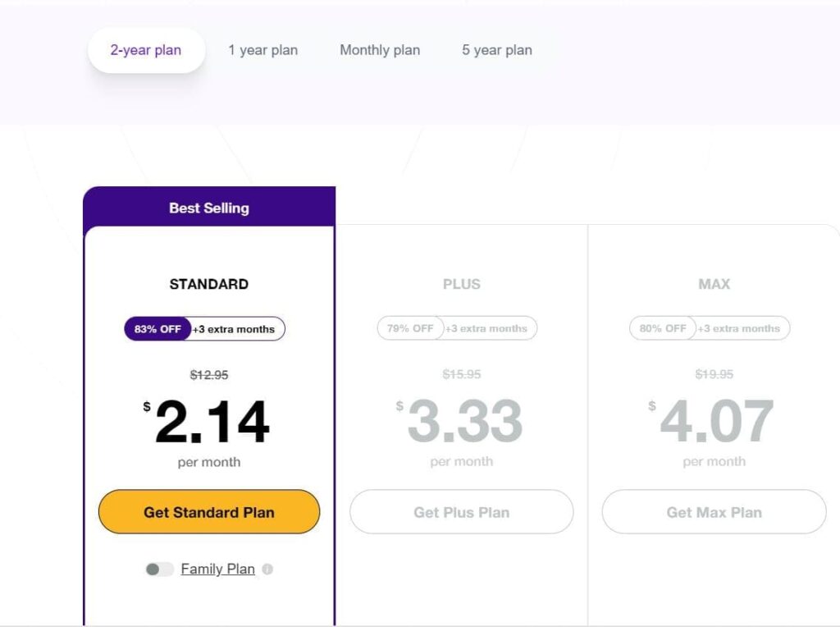Open the Monthly plan tab
The image size is (840, 627).
[x=380, y=50]
